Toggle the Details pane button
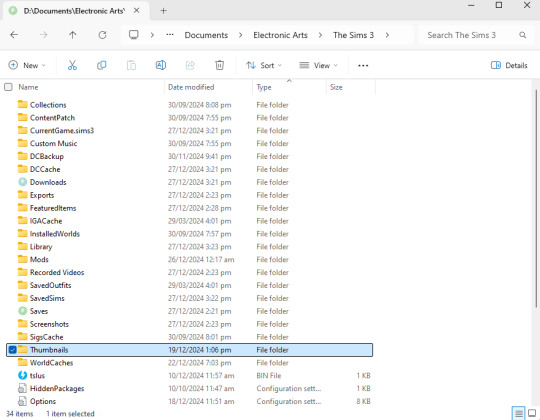 (509, 65)
